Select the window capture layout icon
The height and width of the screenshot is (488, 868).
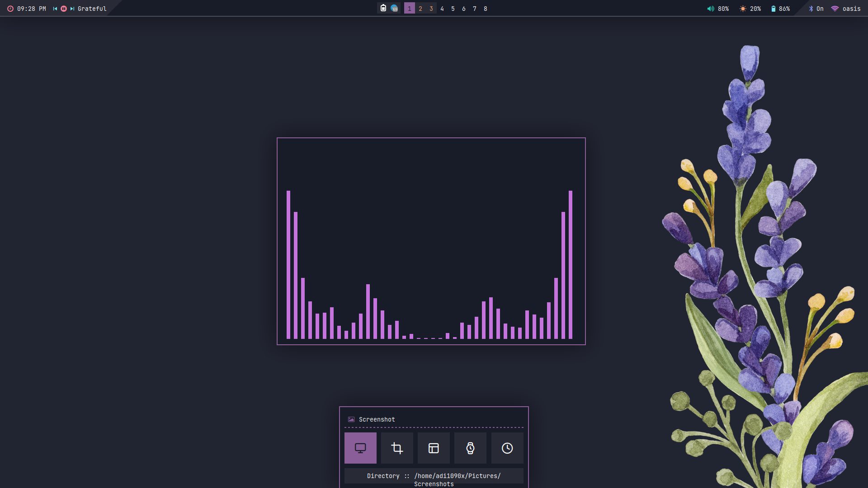(x=434, y=448)
